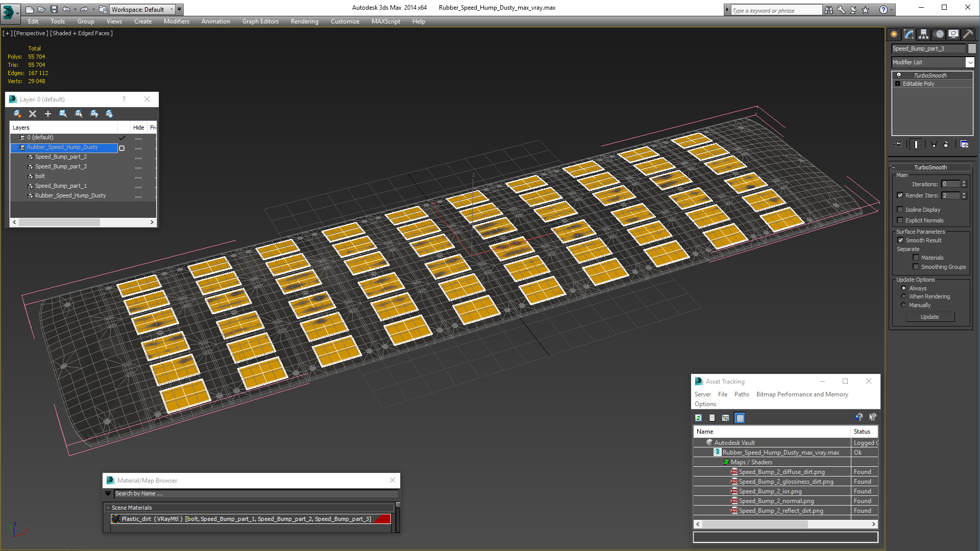Click Configure Modifier Sets icon
Image resolution: width=980 pixels, height=551 pixels.
964,144
